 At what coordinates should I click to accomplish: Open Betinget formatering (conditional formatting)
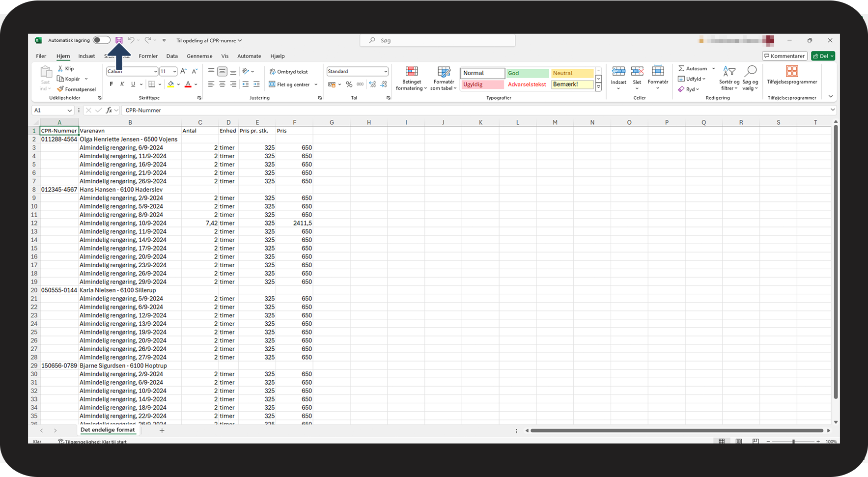(412, 78)
